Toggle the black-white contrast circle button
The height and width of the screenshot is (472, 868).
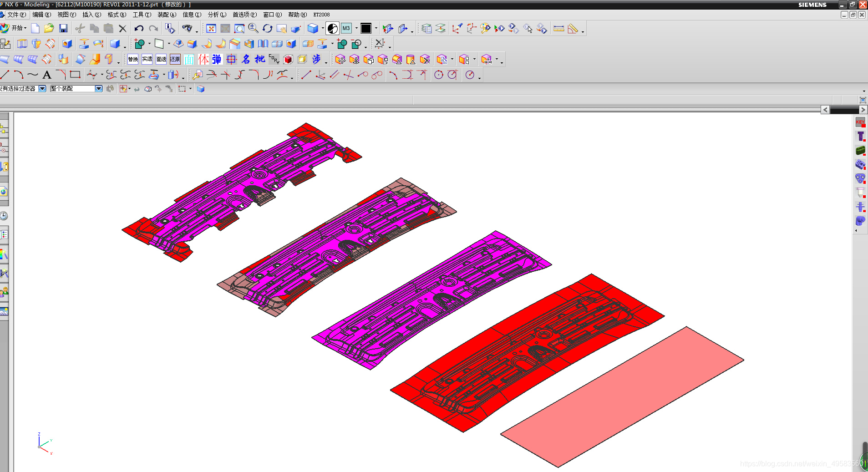pyautogui.click(x=333, y=28)
